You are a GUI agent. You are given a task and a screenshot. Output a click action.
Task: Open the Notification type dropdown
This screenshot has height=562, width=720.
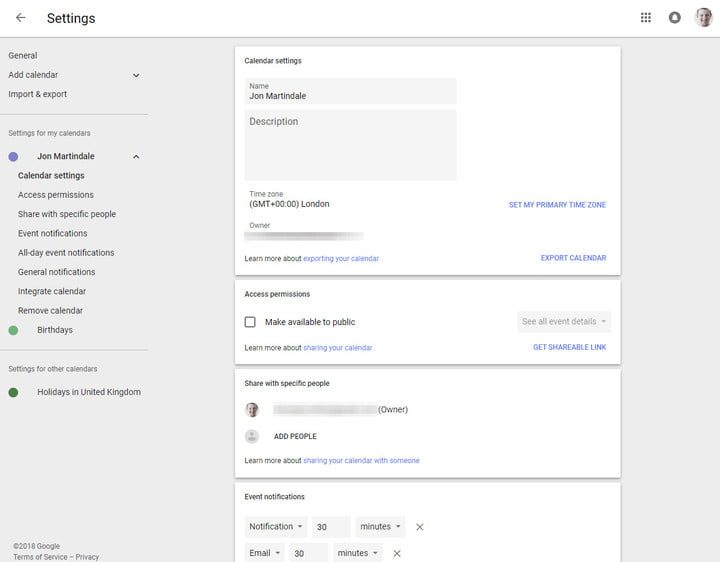pyautogui.click(x=276, y=527)
